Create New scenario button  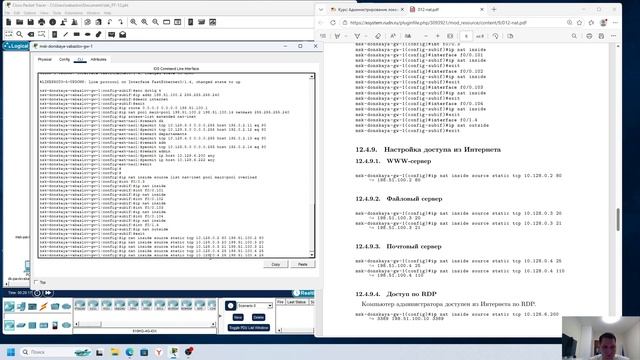(238, 317)
